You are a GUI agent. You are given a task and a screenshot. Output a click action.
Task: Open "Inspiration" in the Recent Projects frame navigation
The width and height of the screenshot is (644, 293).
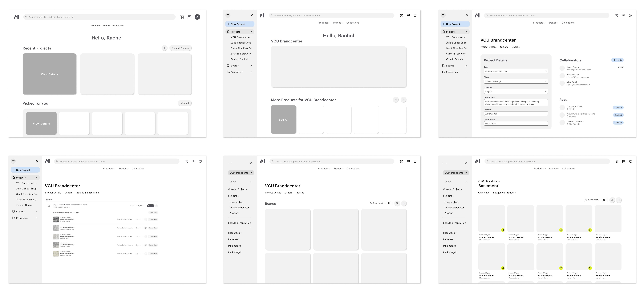click(x=118, y=26)
